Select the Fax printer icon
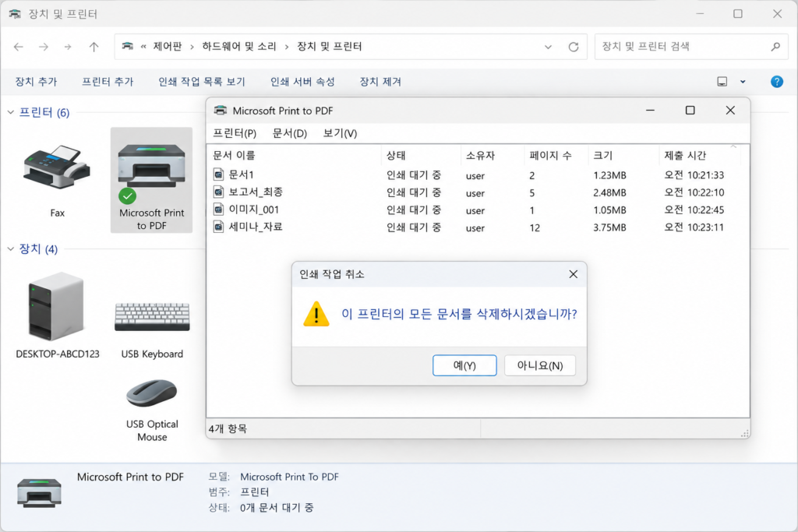The width and height of the screenshot is (798, 532). pyautogui.click(x=57, y=167)
